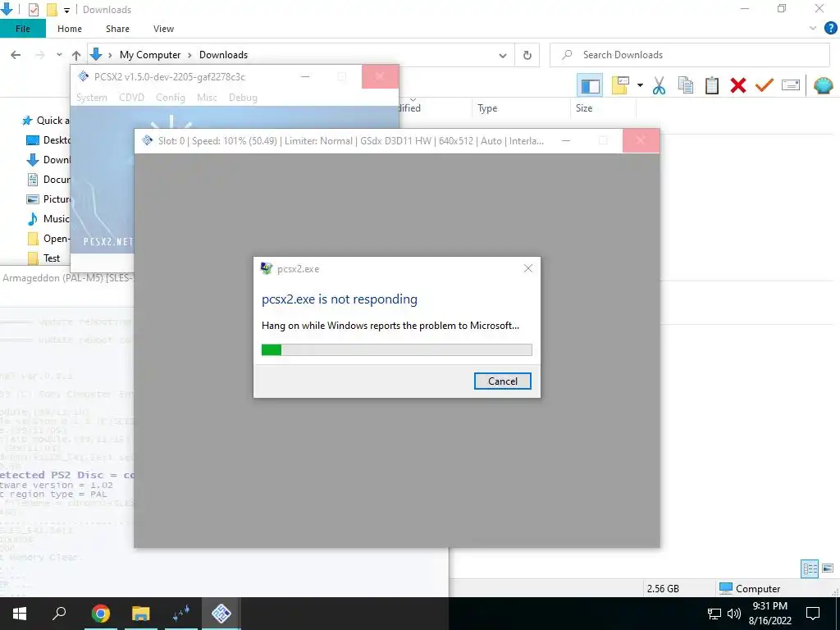
Task: Click the Properties quick access icon in title bar
Action: [33, 10]
